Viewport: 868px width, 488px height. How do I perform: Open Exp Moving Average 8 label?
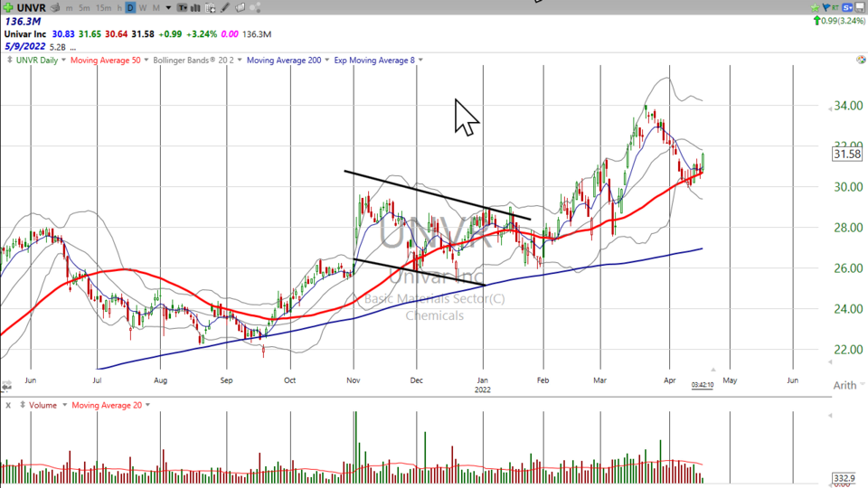[x=374, y=61]
